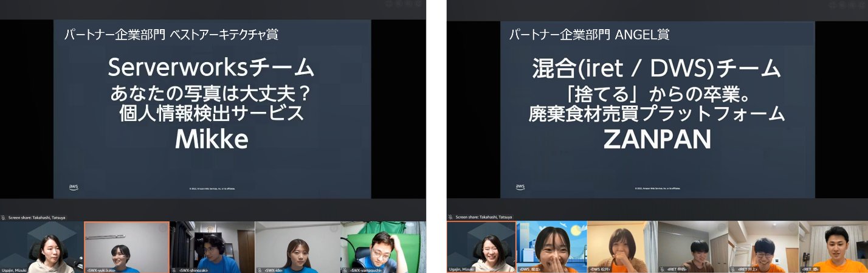The width and height of the screenshot is (868, 273).
Task: Click mic icon beside Screen share label, right window
Action: pos(450,217)
